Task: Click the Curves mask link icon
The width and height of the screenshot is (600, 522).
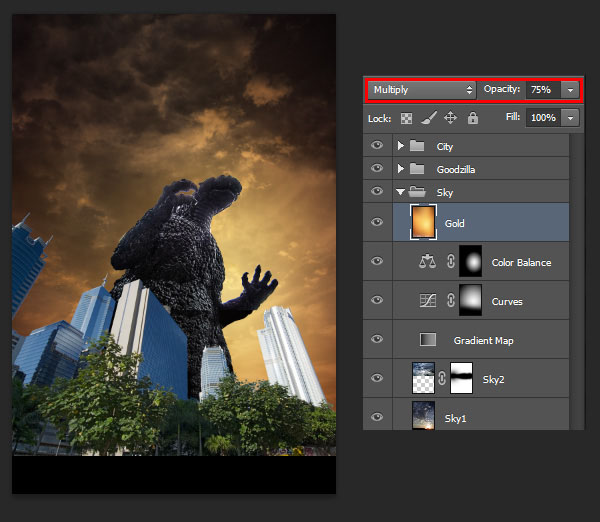Action: pyautogui.click(x=451, y=300)
